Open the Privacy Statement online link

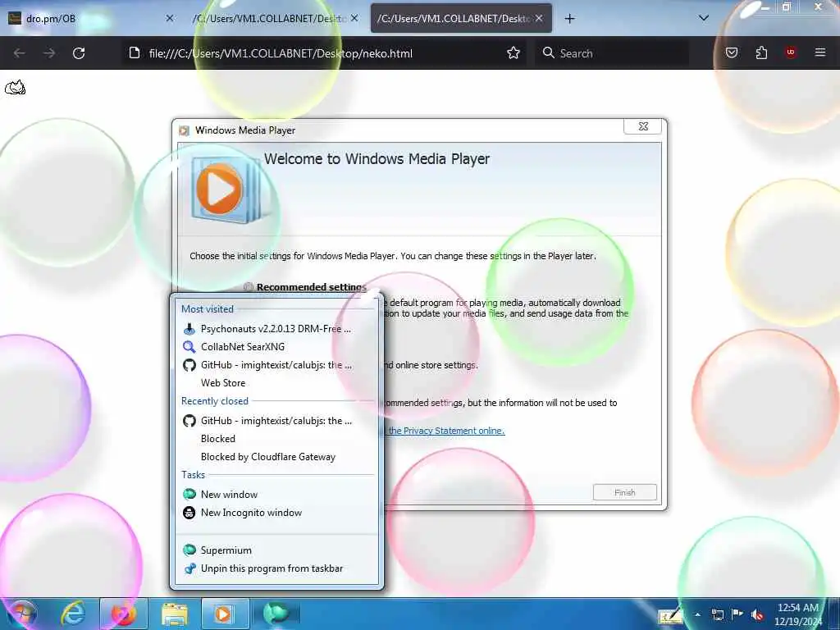tap(447, 431)
